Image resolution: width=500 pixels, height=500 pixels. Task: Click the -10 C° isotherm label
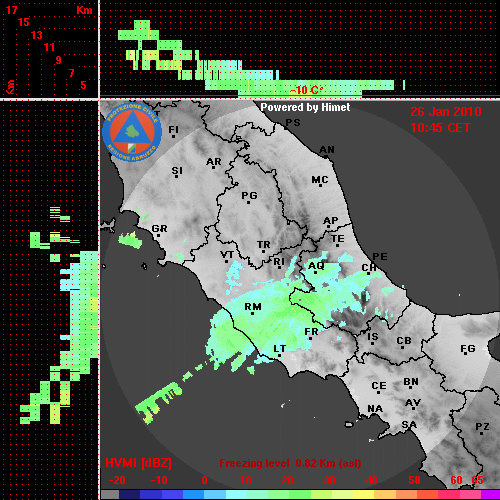(306, 90)
